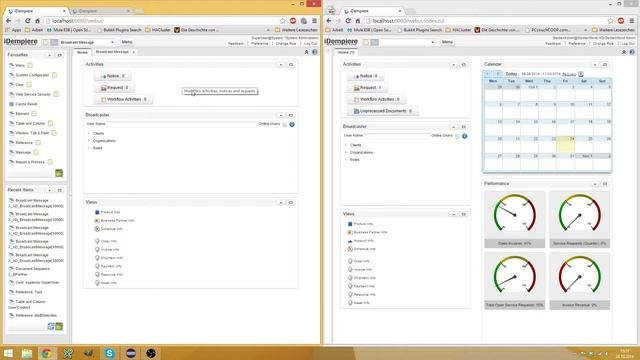
Task: Click Change Role link in right window
Action: (x=603, y=43)
